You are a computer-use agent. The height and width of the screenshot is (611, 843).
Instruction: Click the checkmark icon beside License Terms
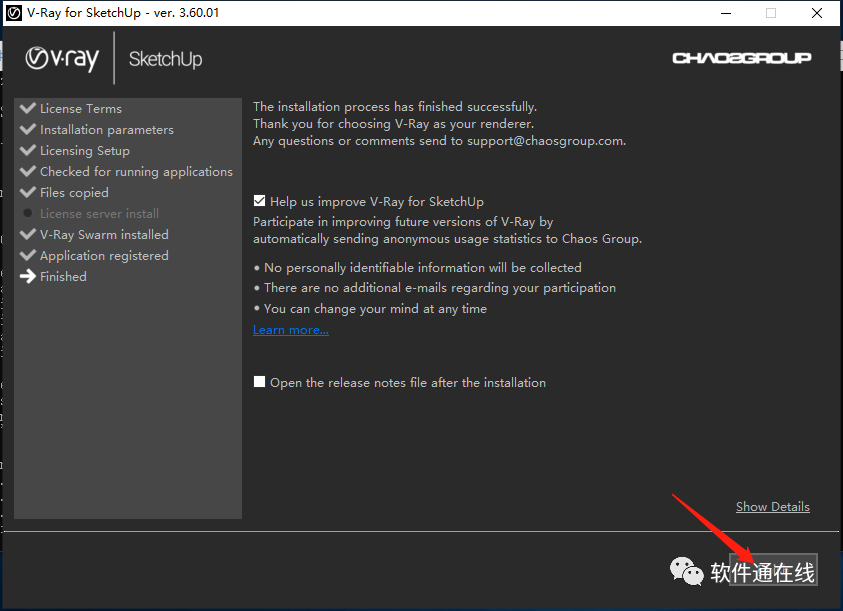[x=27, y=108]
